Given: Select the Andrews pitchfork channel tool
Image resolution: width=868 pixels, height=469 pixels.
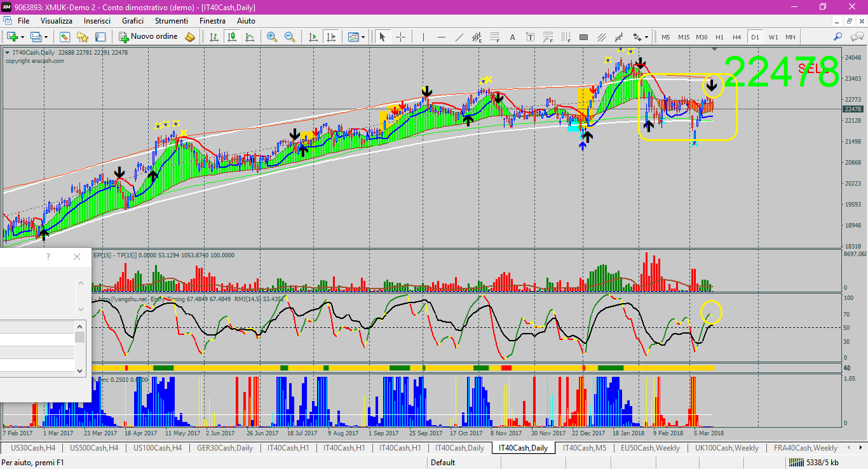Looking at the screenshot, I should (x=601, y=37).
